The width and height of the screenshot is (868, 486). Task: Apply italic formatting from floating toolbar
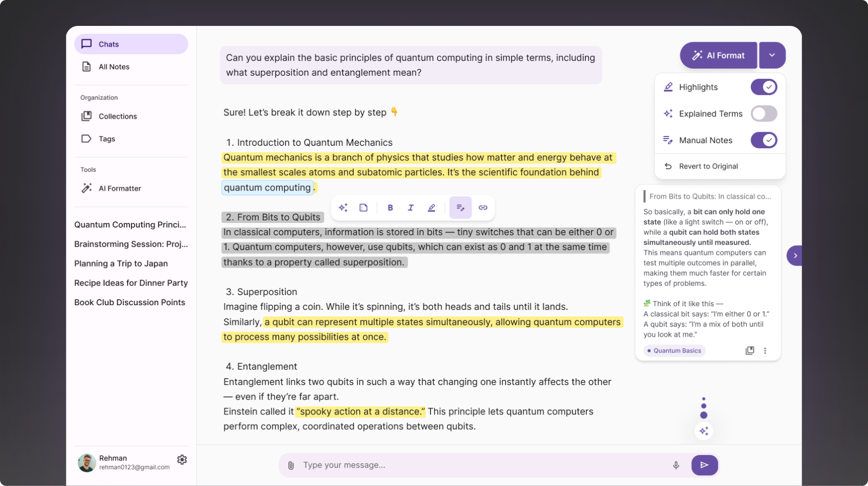click(x=411, y=208)
